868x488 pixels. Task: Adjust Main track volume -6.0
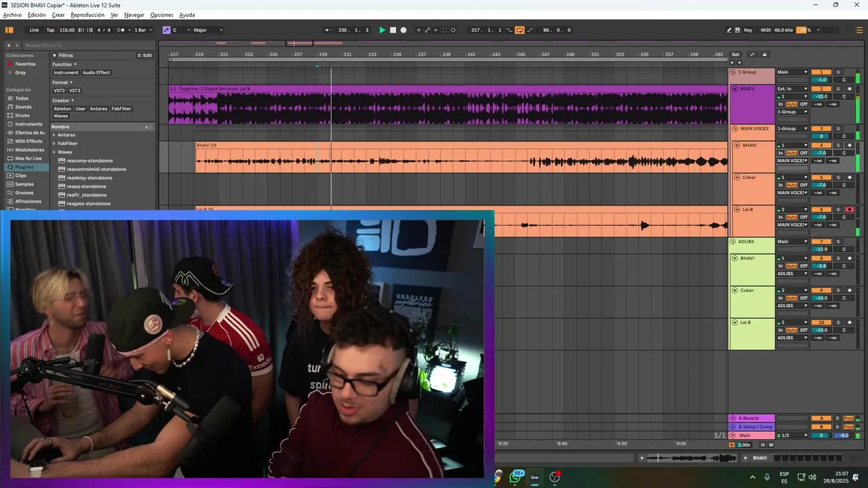coord(844,435)
